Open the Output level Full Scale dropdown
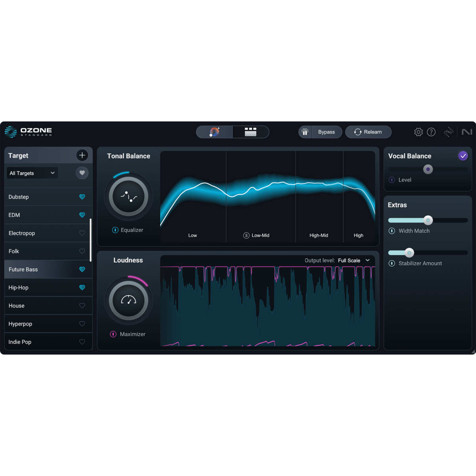 (353, 261)
